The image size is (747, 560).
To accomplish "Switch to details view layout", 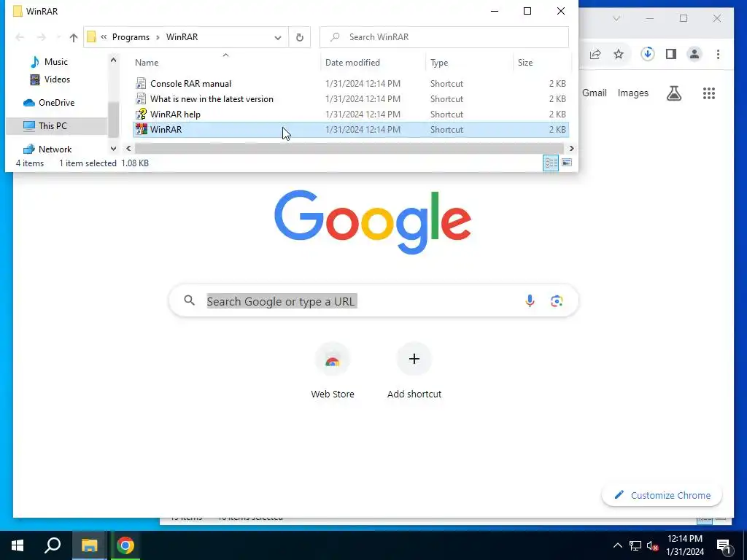I will [x=551, y=163].
